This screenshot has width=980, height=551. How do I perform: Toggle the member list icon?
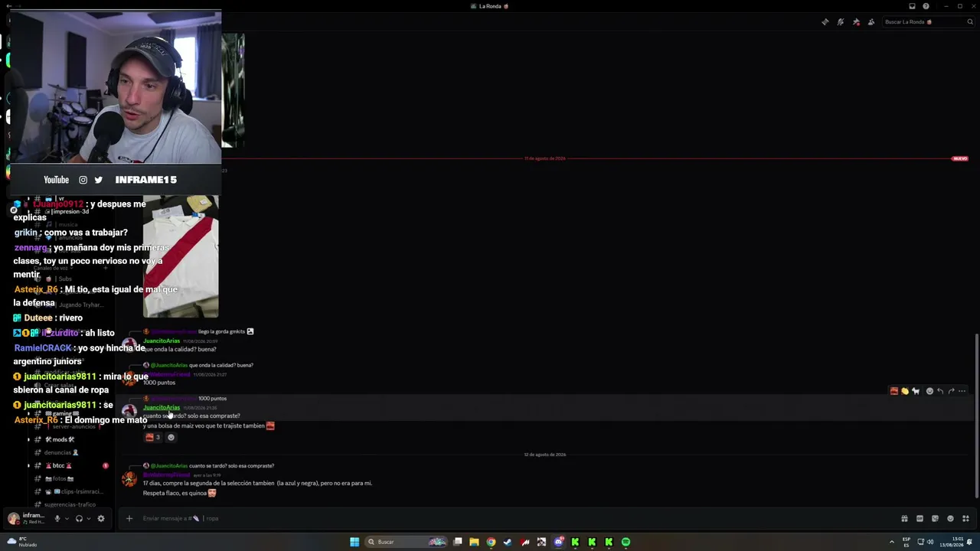pos(871,21)
